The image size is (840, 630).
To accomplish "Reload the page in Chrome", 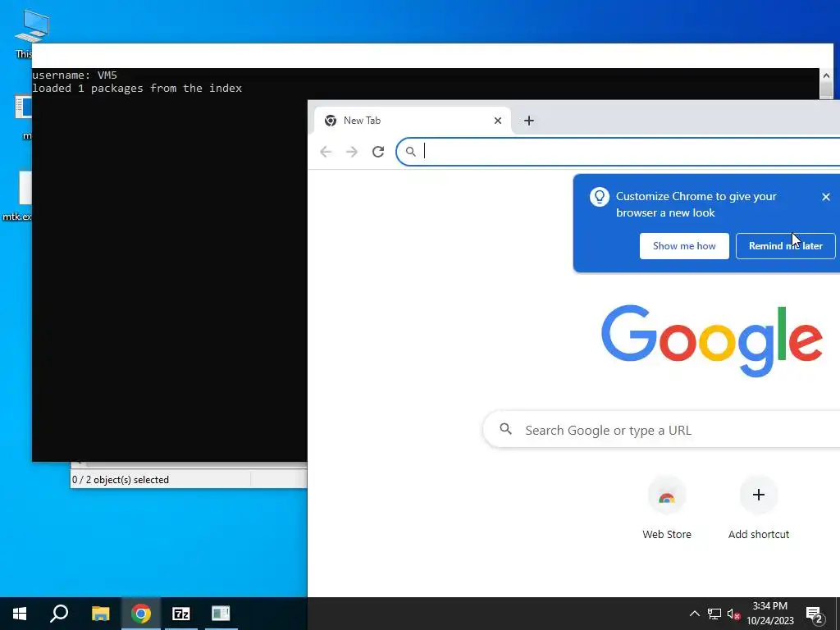I will pyautogui.click(x=378, y=152).
